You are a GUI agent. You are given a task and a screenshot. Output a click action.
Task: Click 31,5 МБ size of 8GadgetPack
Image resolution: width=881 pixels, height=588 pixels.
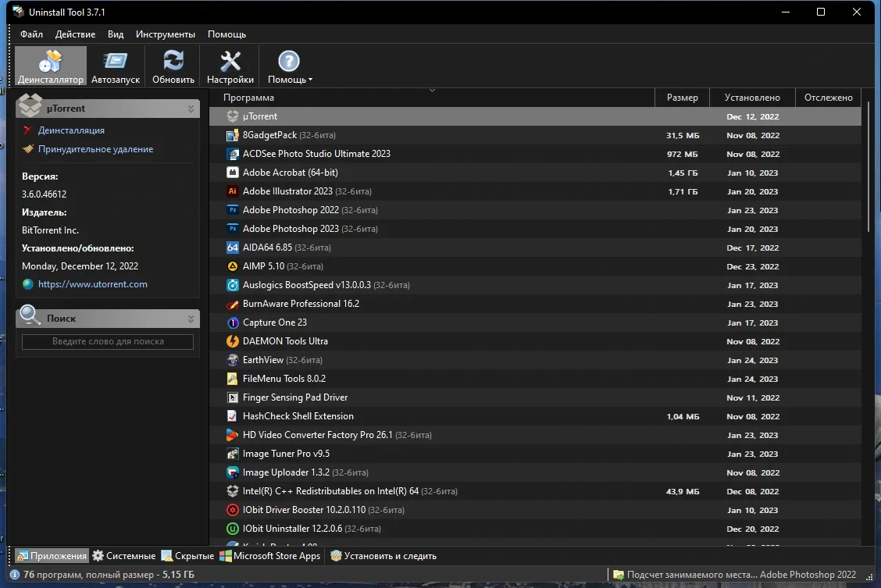[682, 135]
